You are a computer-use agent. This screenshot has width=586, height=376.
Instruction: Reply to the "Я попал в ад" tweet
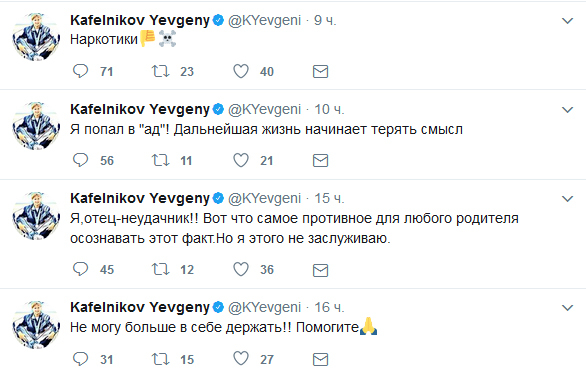click(80, 160)
